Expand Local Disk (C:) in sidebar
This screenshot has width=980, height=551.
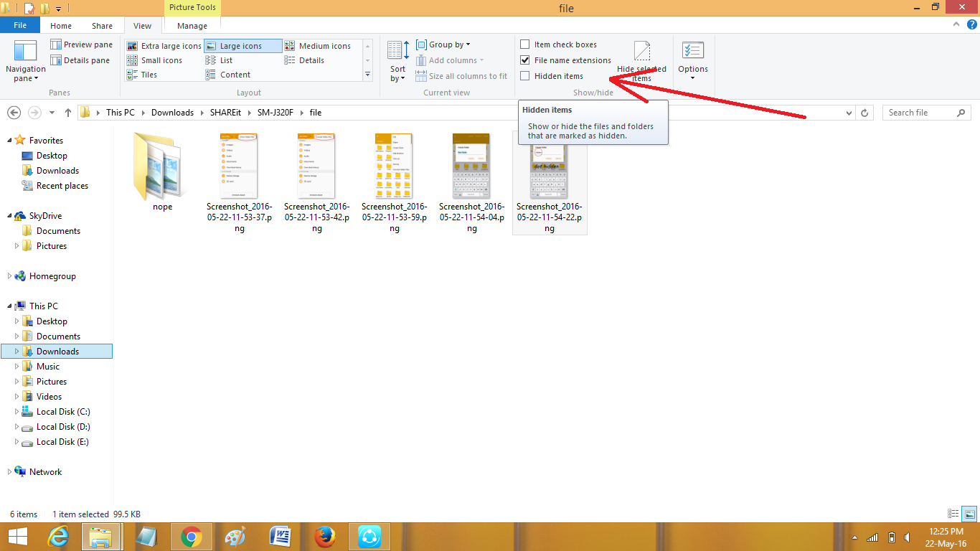[x=16, y=411]
